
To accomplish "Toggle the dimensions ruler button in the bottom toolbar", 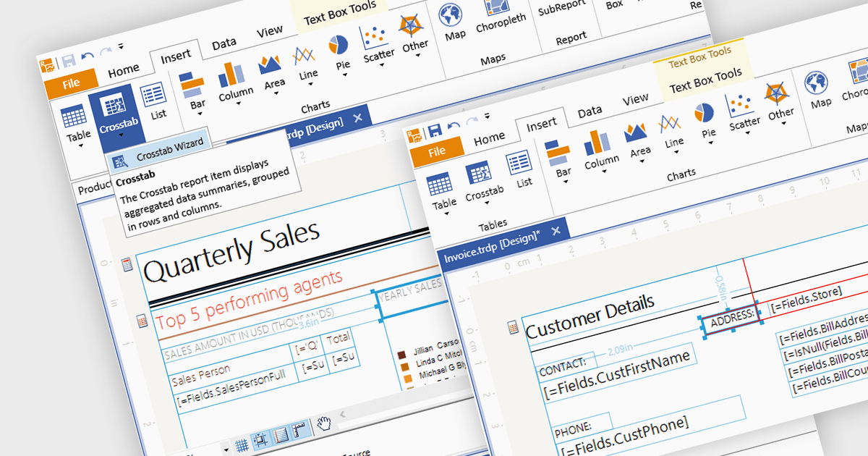I will pos(301,428).
